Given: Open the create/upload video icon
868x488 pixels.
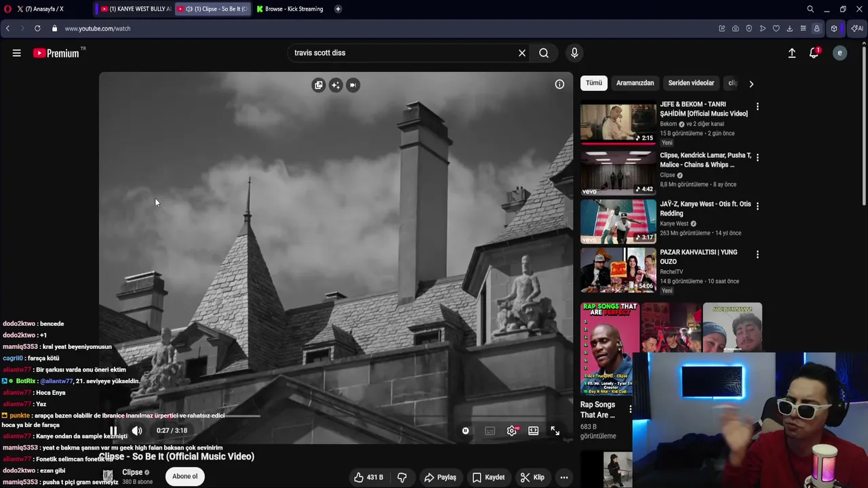Looking at the screenshot, I should click(791, 53).
